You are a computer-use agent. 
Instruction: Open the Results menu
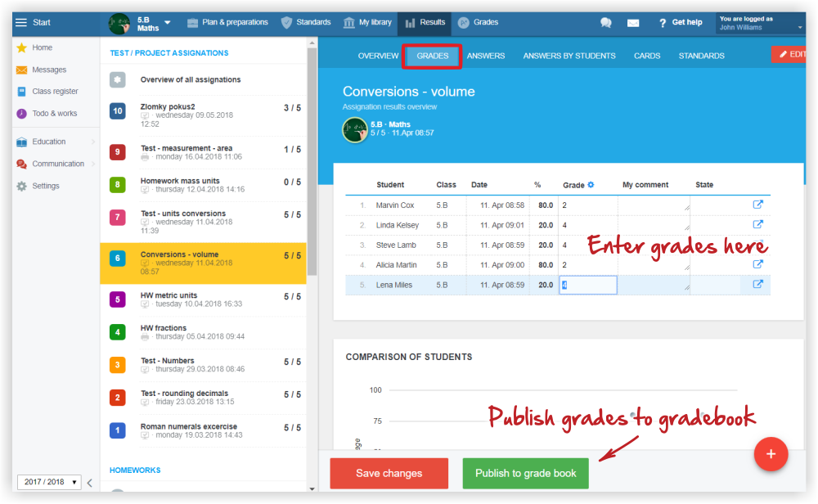[x=425, y=23]
